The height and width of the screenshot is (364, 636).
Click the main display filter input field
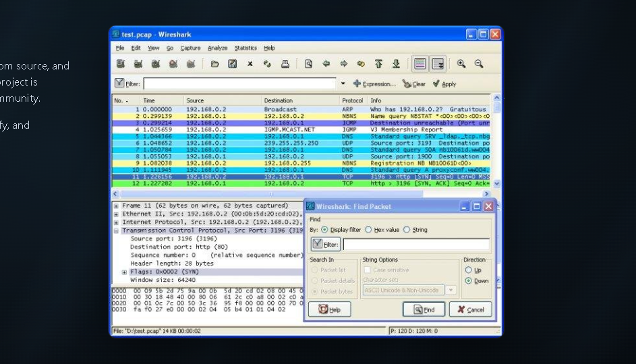tap(239, 84)
